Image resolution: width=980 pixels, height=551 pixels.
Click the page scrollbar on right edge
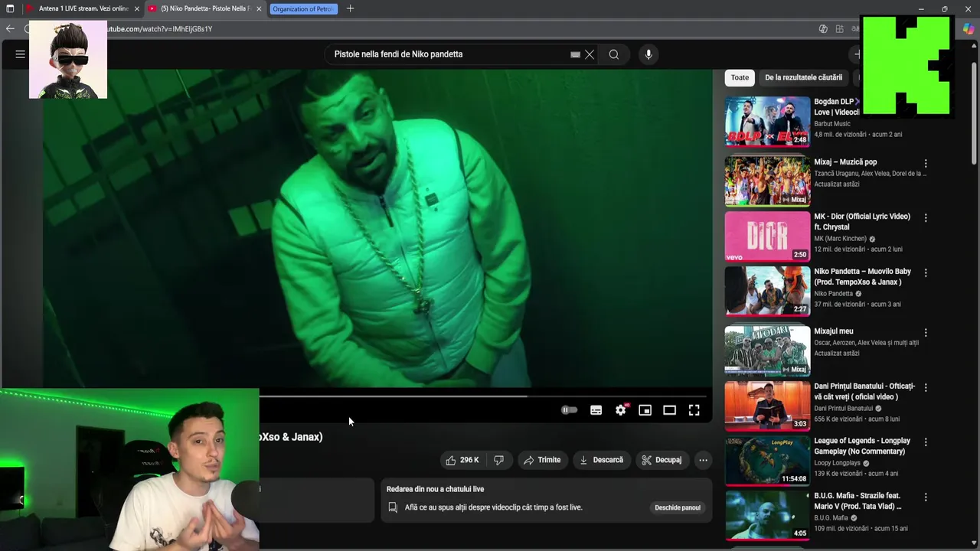coord(974,115)
